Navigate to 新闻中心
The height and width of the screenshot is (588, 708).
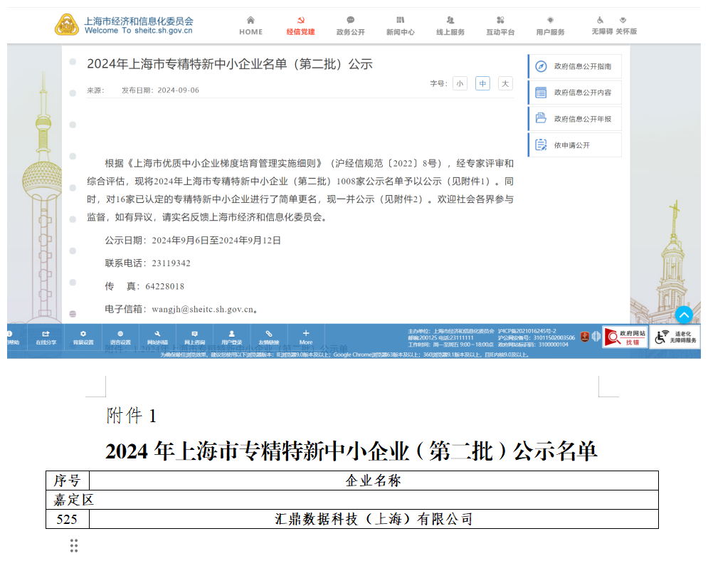click(x=401, y=26)
